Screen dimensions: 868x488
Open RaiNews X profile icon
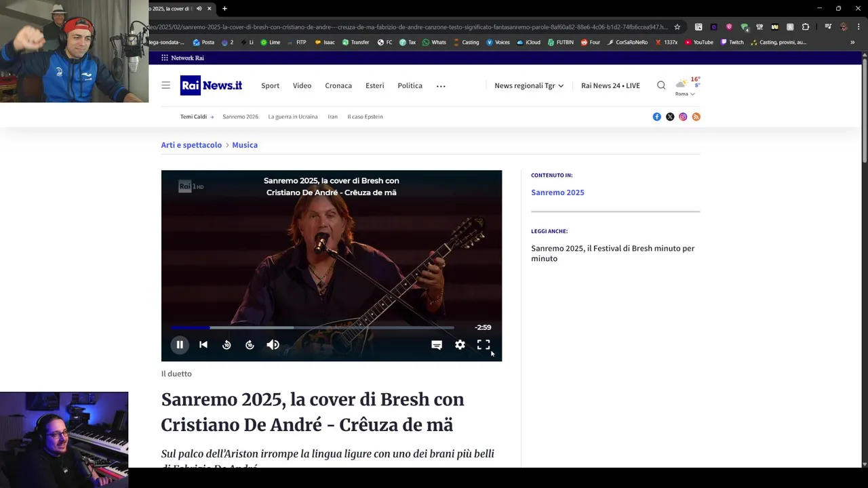[x=670, y=117]
